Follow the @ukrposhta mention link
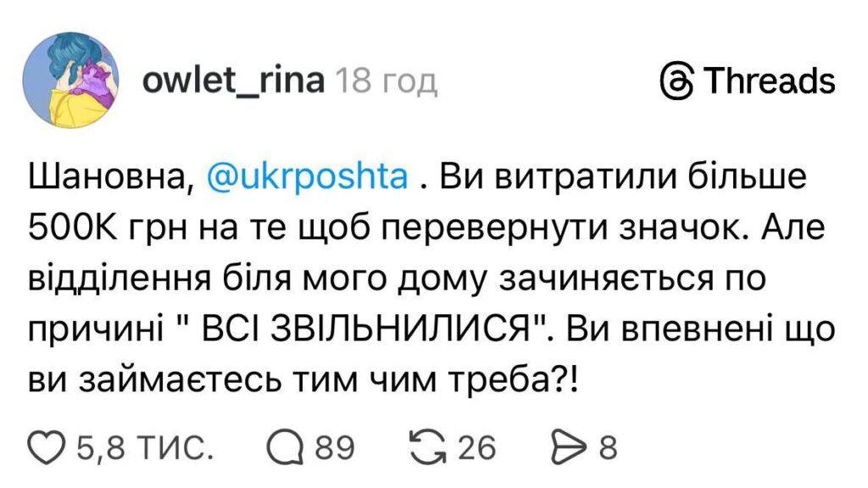868x488 pixels. point(308,178)
